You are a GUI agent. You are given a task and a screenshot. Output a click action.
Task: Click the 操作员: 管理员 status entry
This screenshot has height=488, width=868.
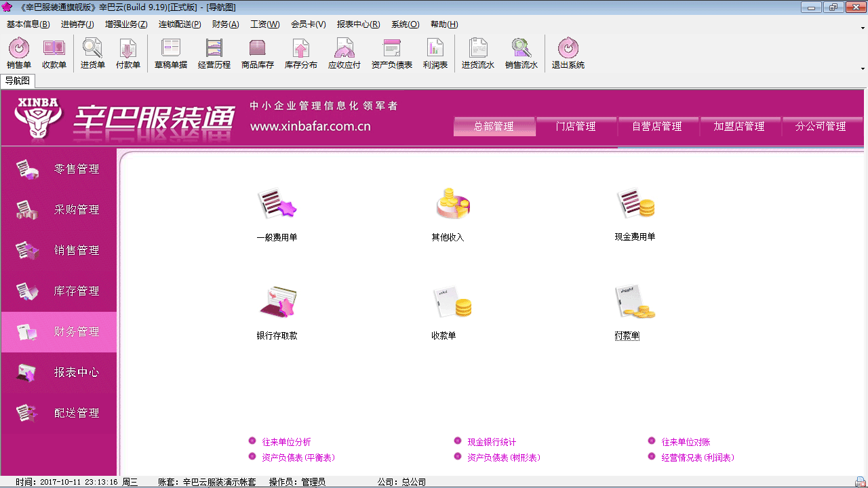pyautogui.click(x=297, y=482)
